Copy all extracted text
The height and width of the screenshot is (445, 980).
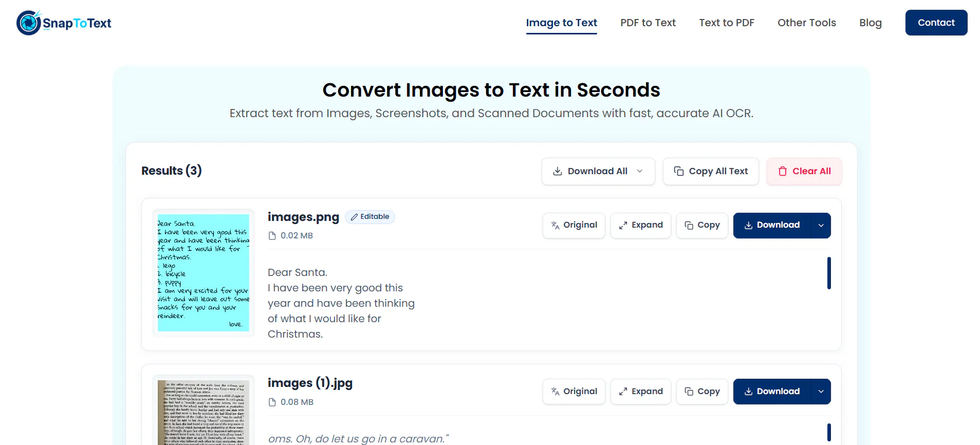click(x=710, y=171)
